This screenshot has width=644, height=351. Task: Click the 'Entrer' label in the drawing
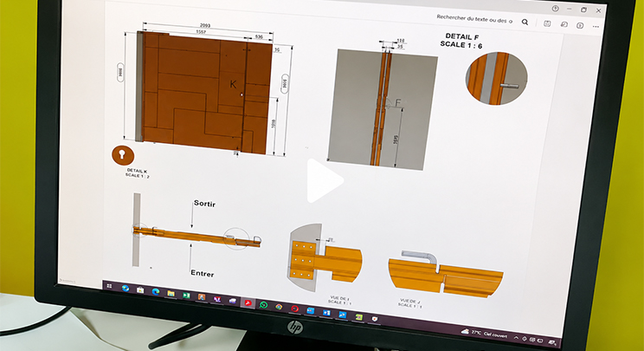(202, 273)
